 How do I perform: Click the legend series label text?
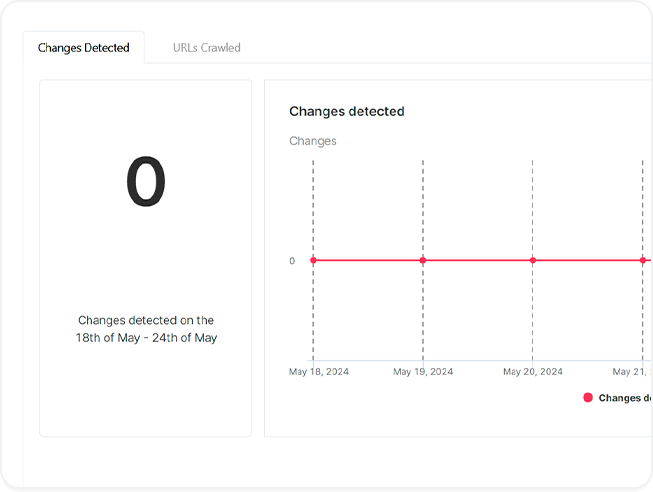(625, 398)
